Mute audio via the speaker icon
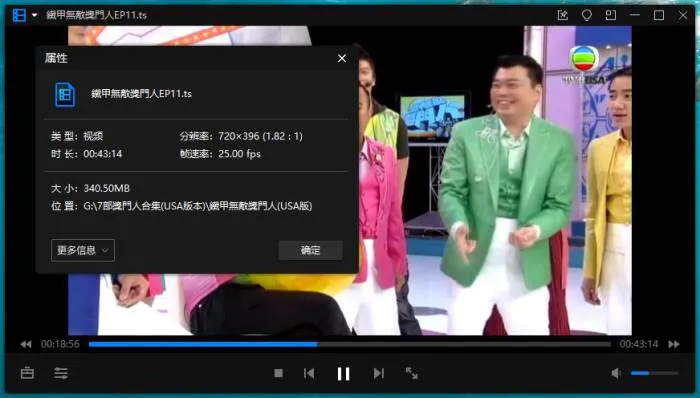 (x=616, y=373)
